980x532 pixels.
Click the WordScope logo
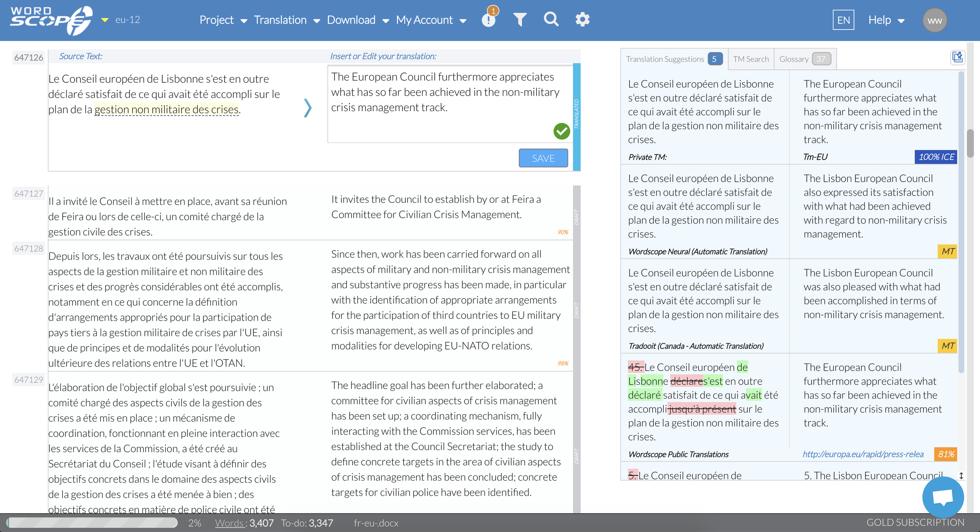pos(51,20)
